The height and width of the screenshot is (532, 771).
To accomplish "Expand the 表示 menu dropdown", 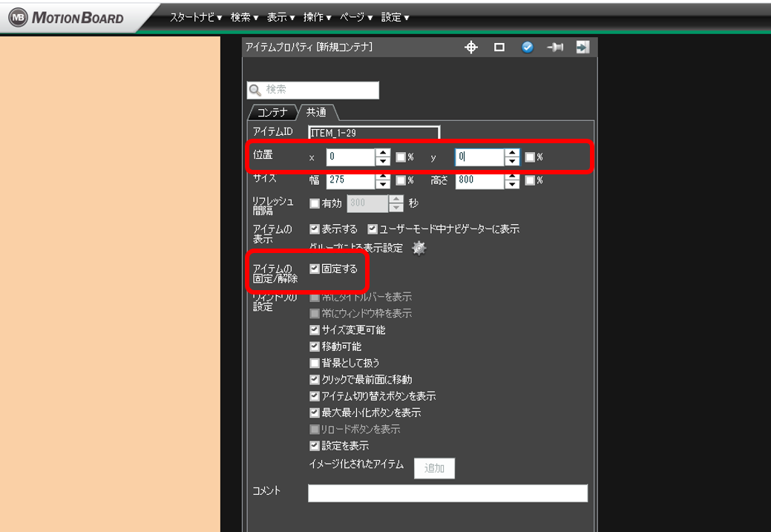I will (x=276, y=16).
